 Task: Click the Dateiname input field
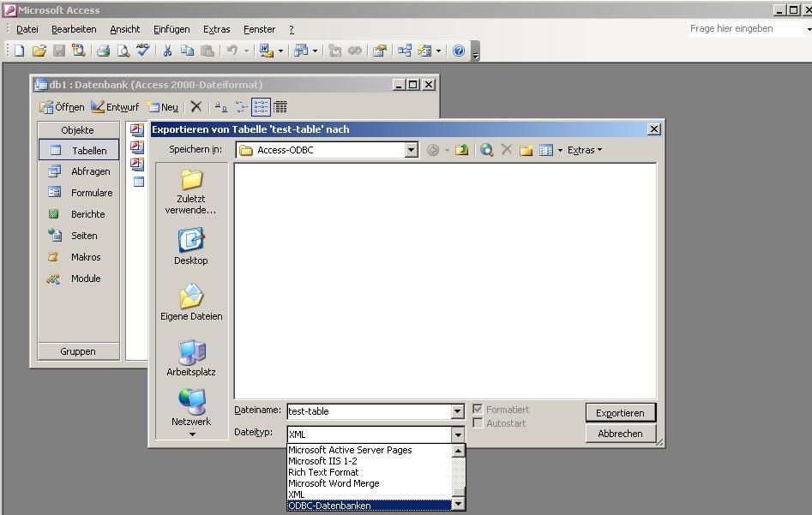369,411
